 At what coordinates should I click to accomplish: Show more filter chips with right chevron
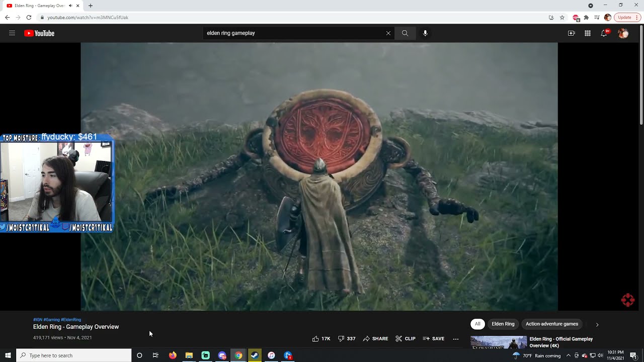pos(597,324)
